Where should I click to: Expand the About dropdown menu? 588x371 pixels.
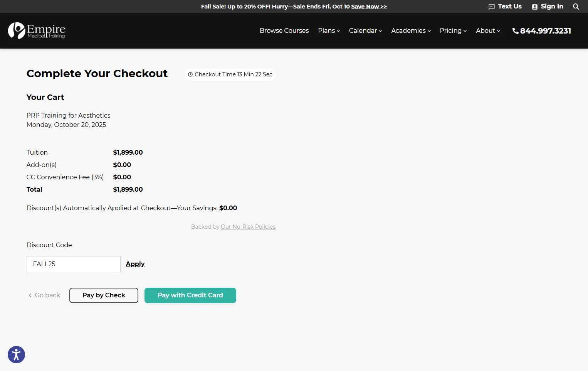(x=488, y=30)
